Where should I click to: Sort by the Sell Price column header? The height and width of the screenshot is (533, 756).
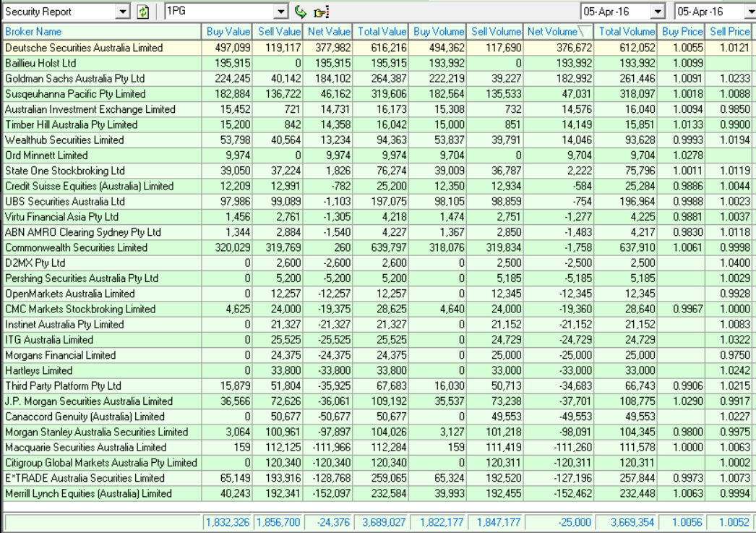pyautogui.click(x=729, y=32)
